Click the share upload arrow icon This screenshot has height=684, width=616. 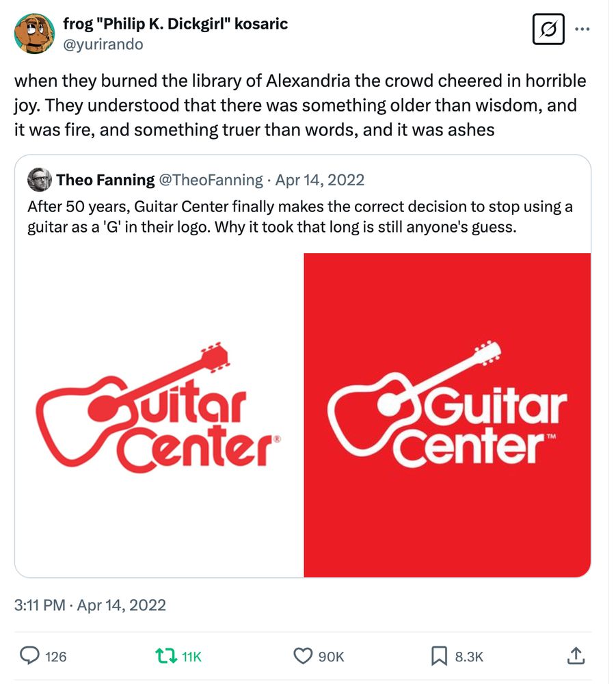pyautogui.click(x=576, y=656)
